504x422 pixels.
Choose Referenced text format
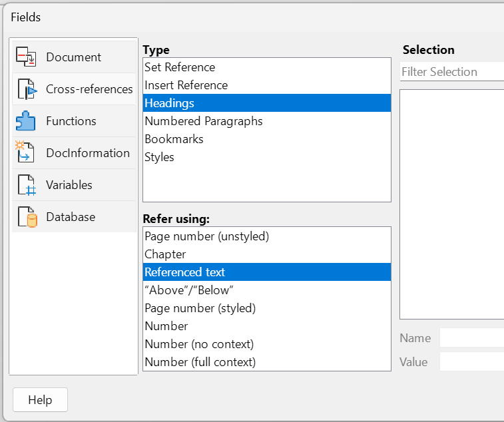(x=267, y=272)
